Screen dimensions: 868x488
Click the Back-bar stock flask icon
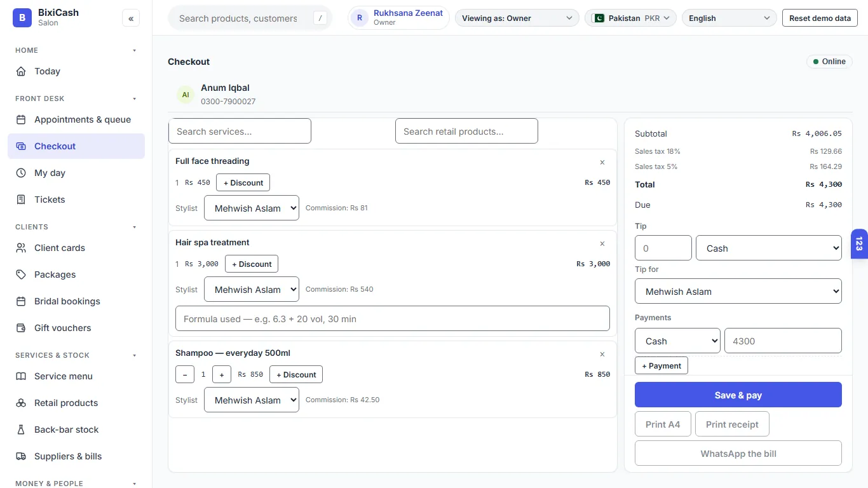pyautogui.click(x=22, y=430)
